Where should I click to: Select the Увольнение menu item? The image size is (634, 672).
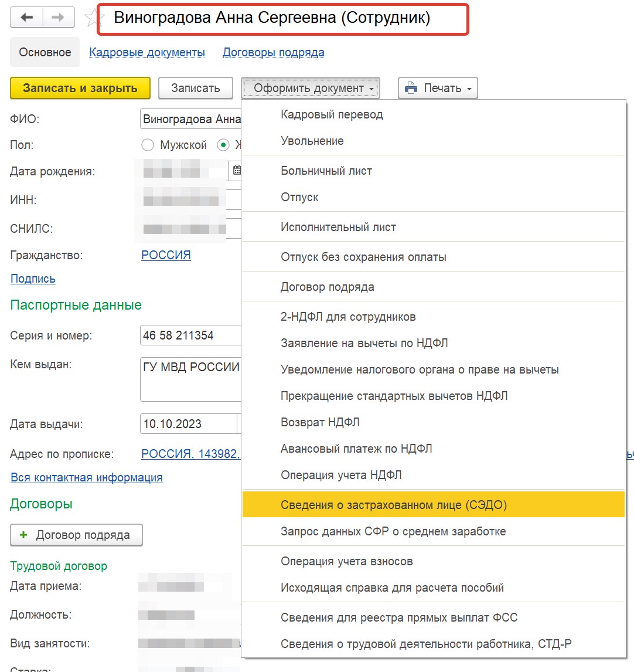312,141
